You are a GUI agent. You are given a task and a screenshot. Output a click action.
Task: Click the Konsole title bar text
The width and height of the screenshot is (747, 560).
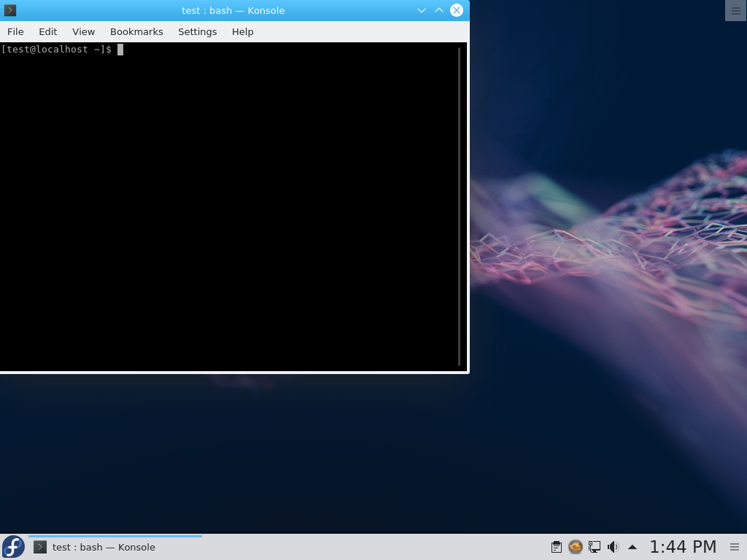pyautogui.click(x=233, y=10)
